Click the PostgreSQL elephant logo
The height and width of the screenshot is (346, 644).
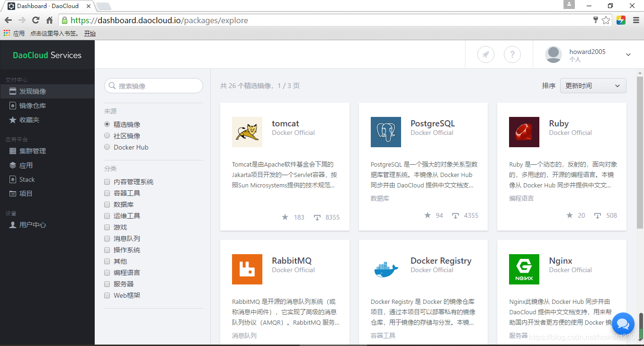(x=386, y=132)
